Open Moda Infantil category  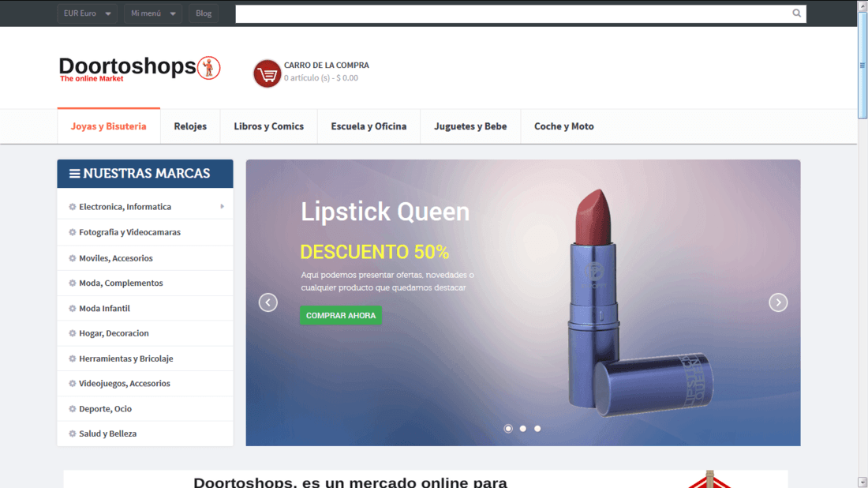pyautogui.click(x=105, y=309)
